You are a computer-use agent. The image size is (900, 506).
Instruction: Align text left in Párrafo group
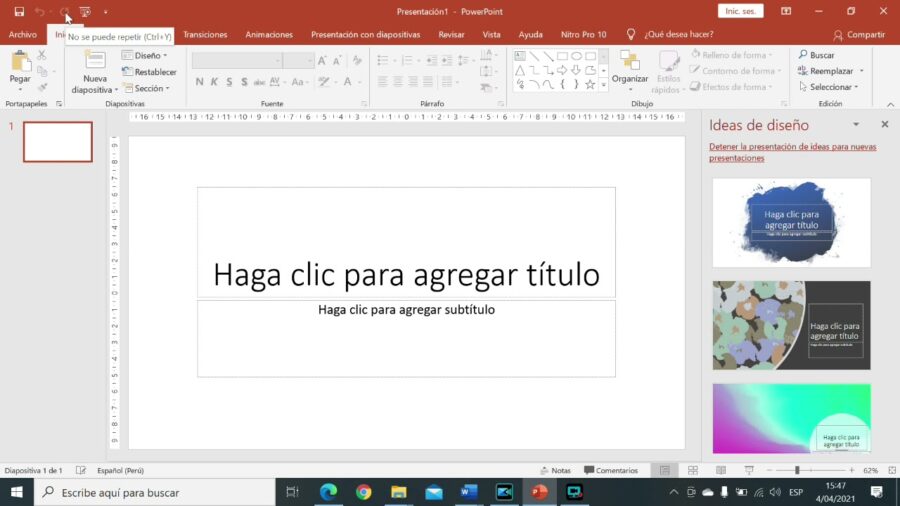tap(382, 82)
